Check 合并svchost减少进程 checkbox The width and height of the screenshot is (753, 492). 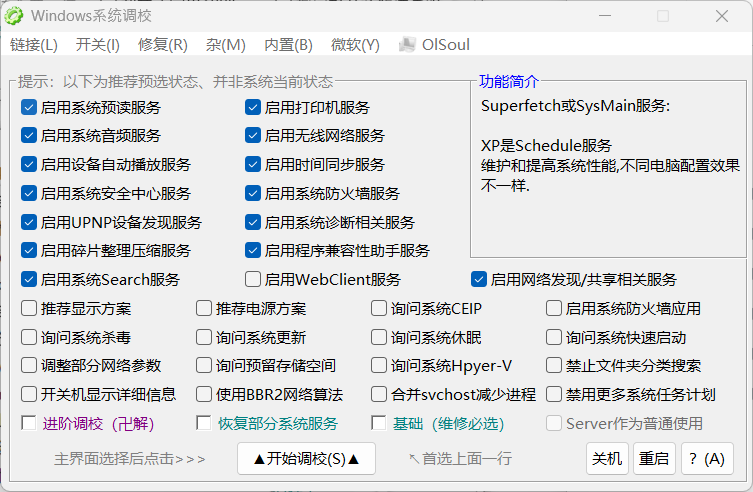tap(379, 394)
